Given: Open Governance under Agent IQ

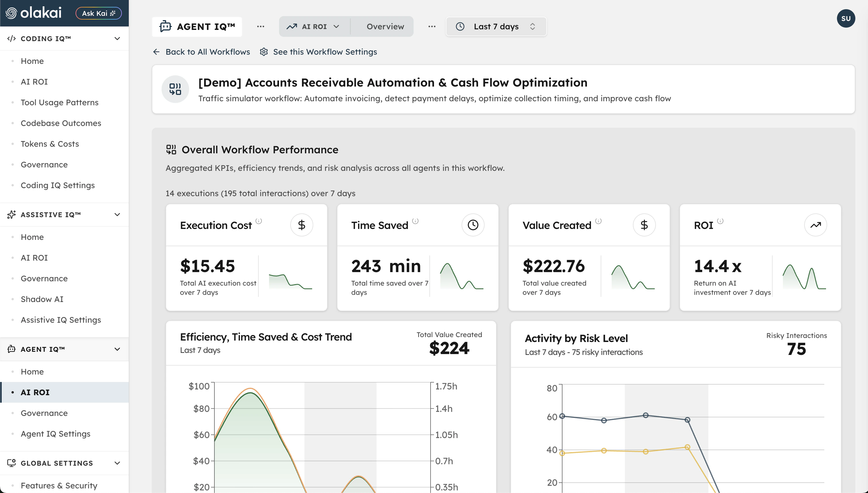Looking at the screenshot, I should coord(44,413).
